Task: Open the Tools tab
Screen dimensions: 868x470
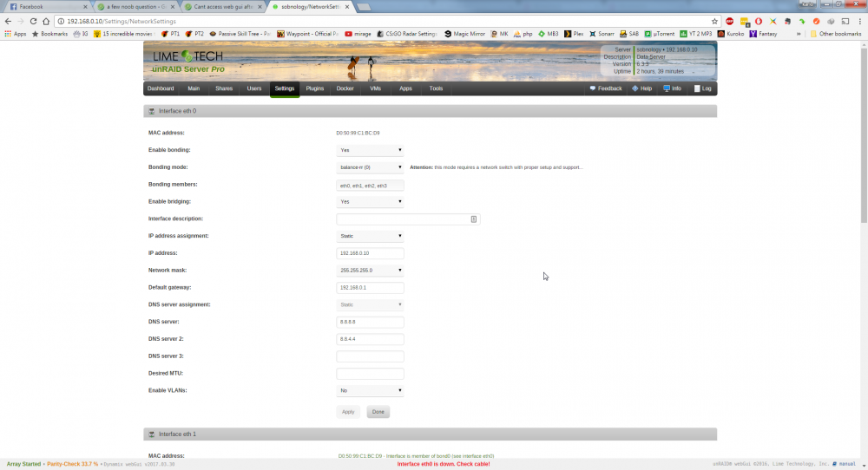Action: 436,88
